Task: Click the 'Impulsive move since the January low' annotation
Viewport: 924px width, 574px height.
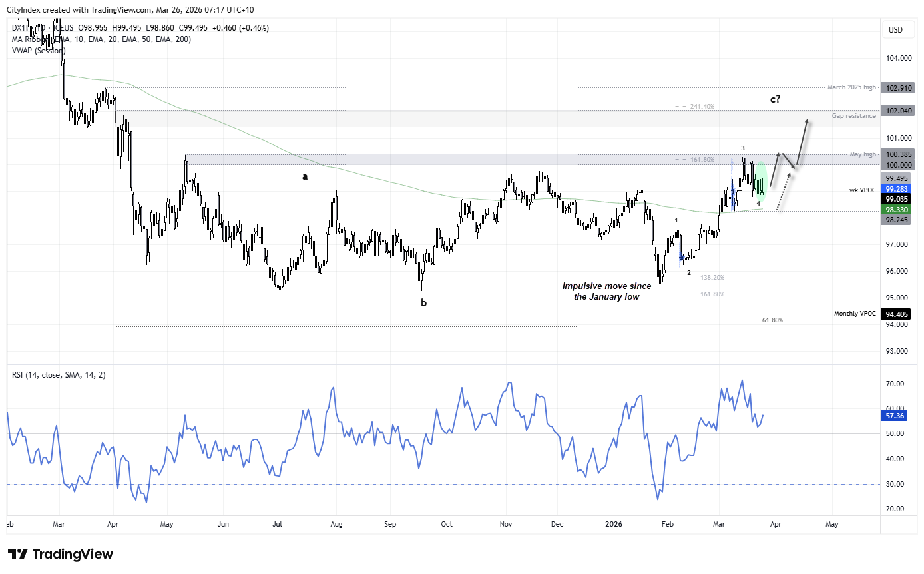Action: pos(606,291)
